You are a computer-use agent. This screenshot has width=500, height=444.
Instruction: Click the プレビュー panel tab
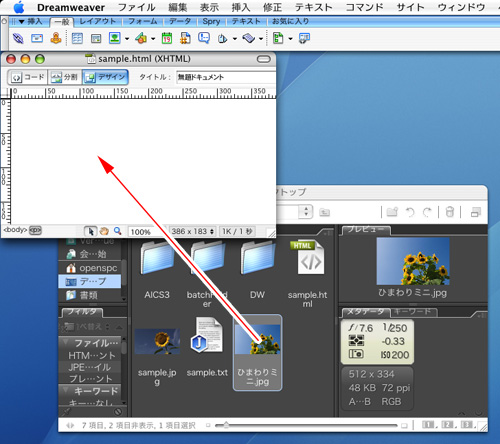click(x=366, y=230)
